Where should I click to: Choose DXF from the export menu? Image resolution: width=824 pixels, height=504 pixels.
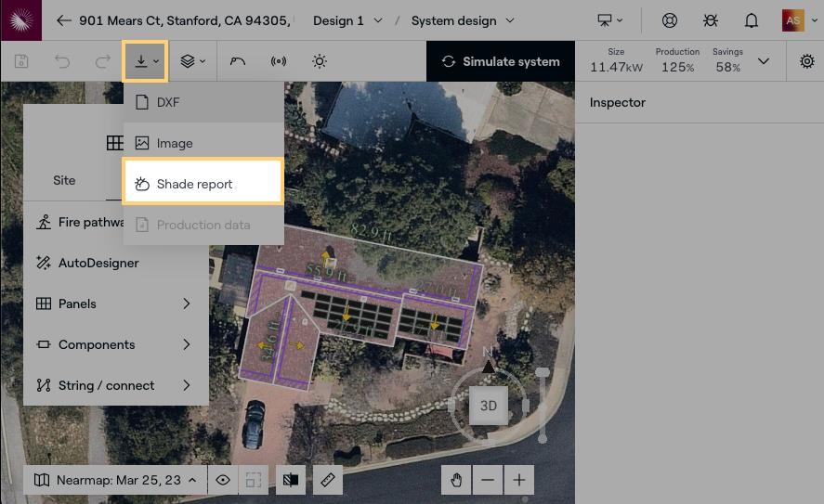pyautogui.click(x=203, y=102)
